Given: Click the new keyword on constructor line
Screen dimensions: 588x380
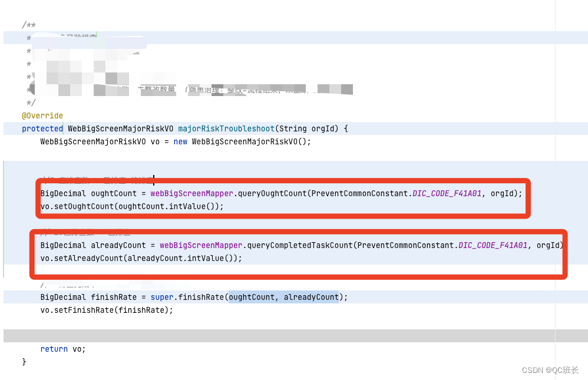Looking at the screenshot, I should click(180, 141).
